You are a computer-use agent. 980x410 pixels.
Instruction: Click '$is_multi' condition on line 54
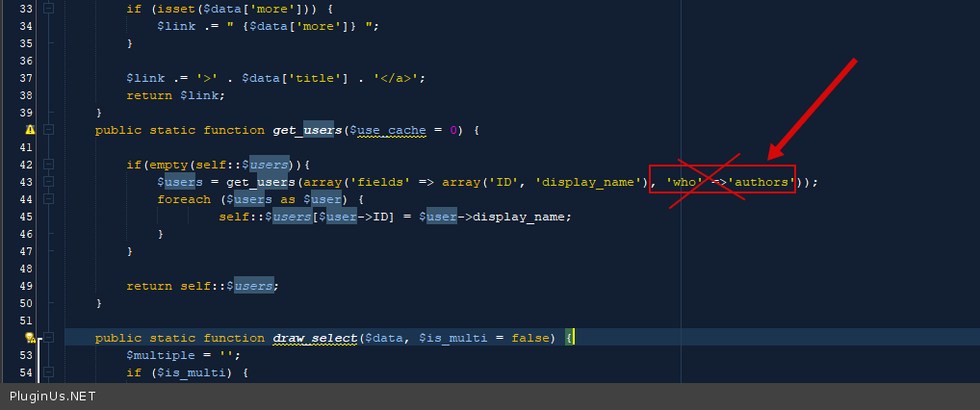[192, 372]
